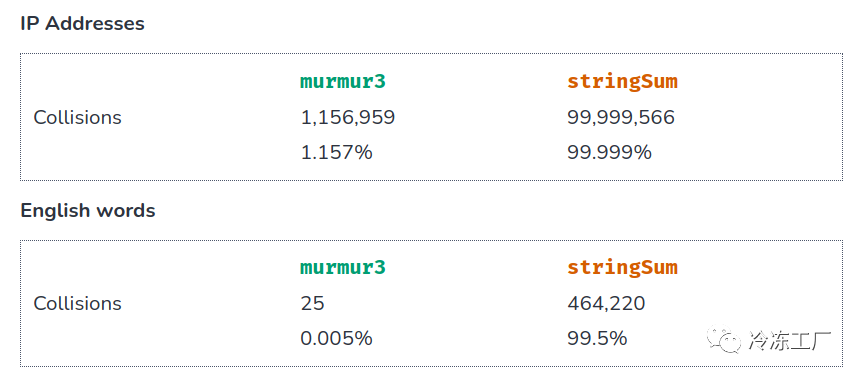The height and width of the screenshot is (378, 859).
Task: Click the 99.5% percentage
Action: pyautogui.click(x=597, y=339)
